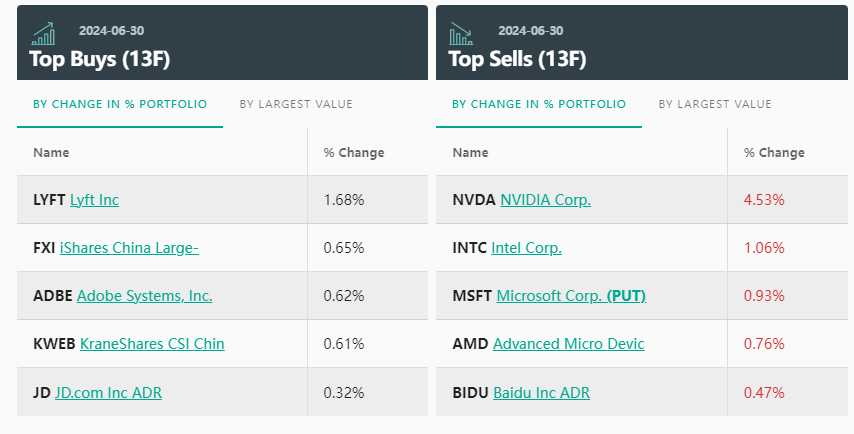Open the Baidu Inc ADR link

pos(541,393)
